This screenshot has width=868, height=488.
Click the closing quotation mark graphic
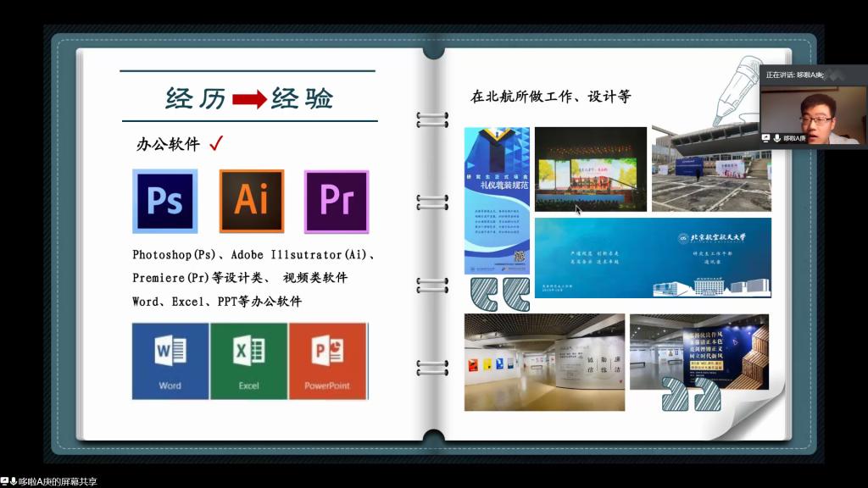692,394
